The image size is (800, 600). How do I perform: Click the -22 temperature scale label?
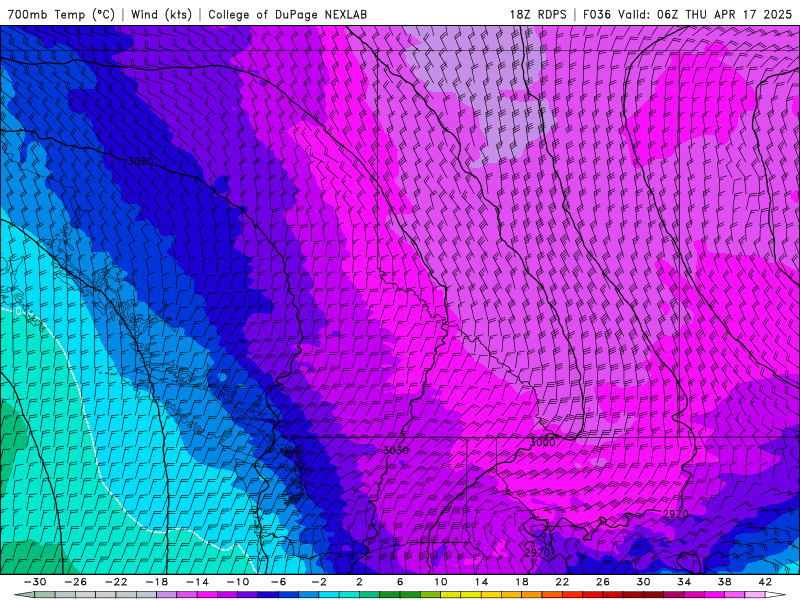pos(116,582)
